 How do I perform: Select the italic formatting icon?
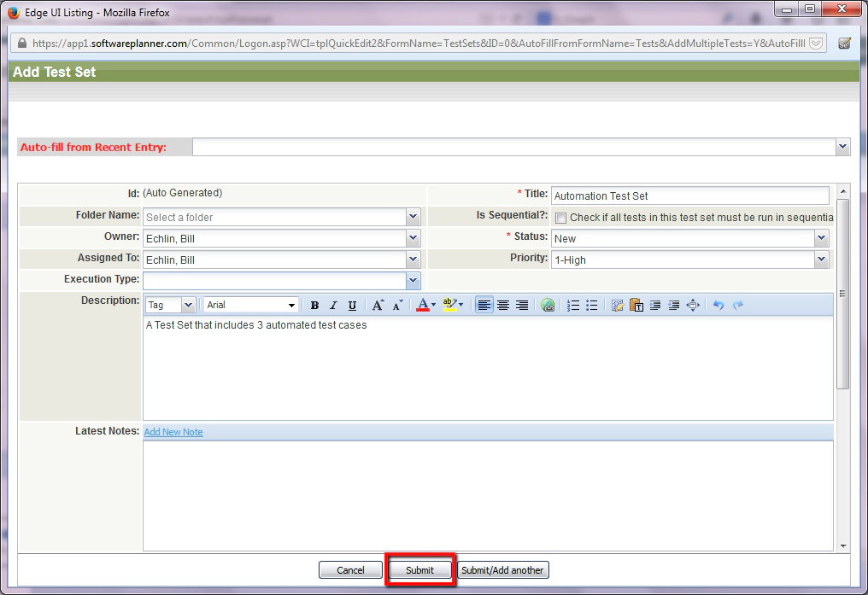click(x=332, y=305)
